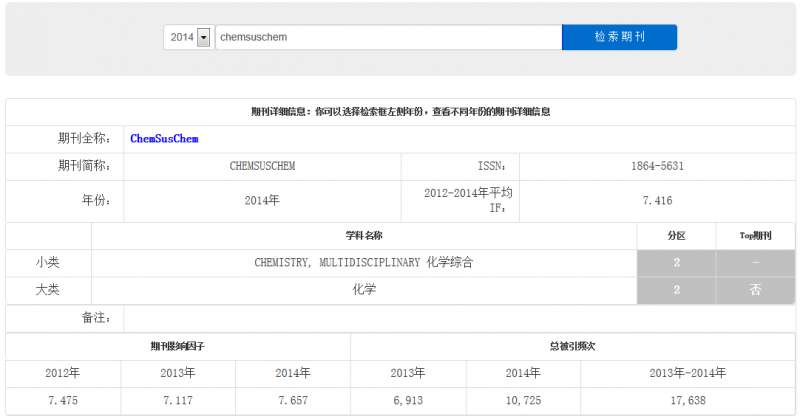Select the 2014 citation count 10,725

[x=523, y=401]
